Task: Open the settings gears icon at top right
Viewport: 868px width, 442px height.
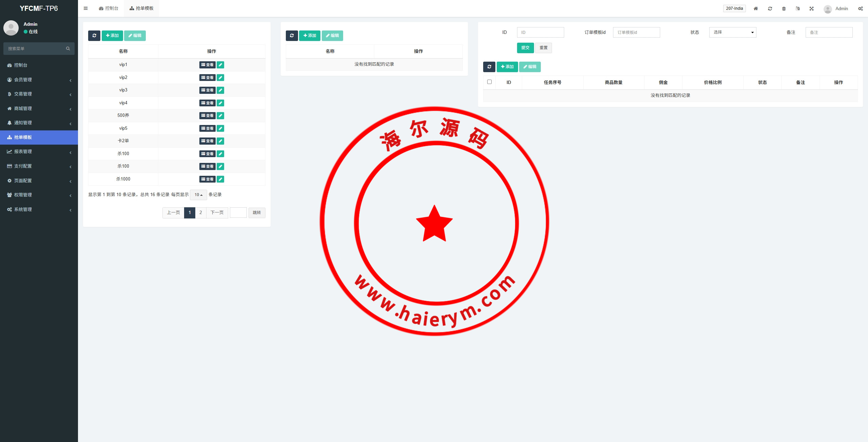Action: tap(860, 8)
